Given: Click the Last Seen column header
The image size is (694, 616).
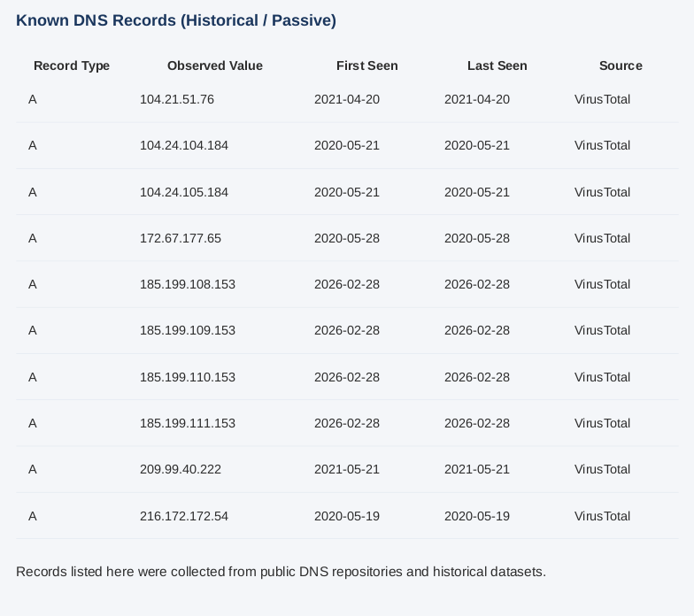Looking at the screenshot, I should tap(497, 65).
